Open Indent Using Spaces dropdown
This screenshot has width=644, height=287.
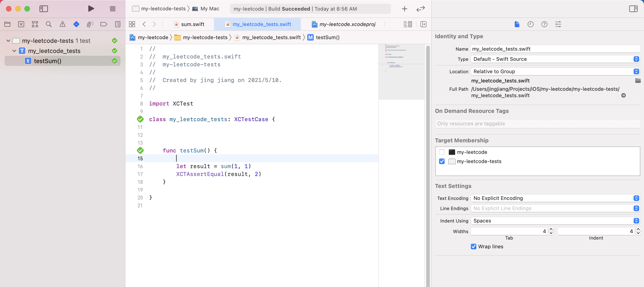(555, 221)
